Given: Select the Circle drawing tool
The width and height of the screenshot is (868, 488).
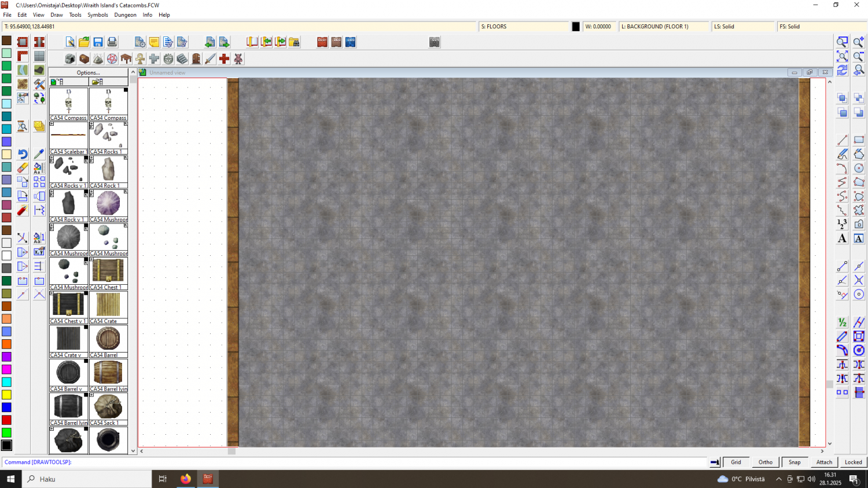Looking at the screenshot, I should (859, 168).
